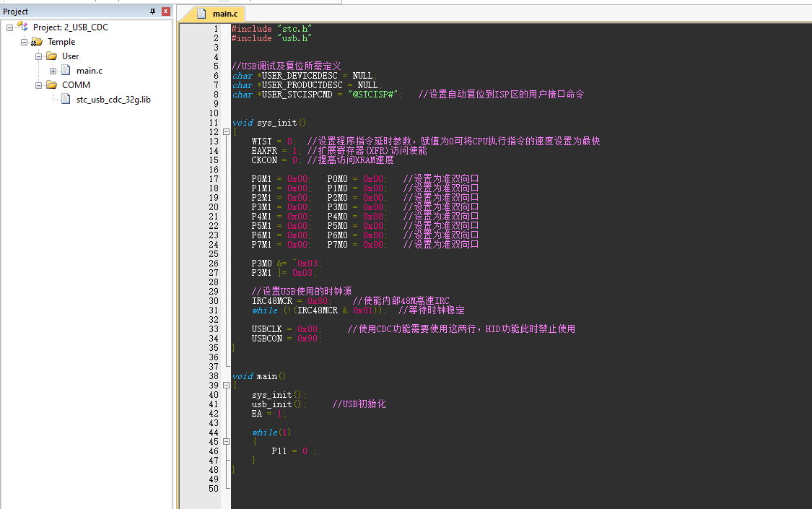Select the COMM folder in tree
The height and width of the screenshot is (509, 812).
pos(76,85)
